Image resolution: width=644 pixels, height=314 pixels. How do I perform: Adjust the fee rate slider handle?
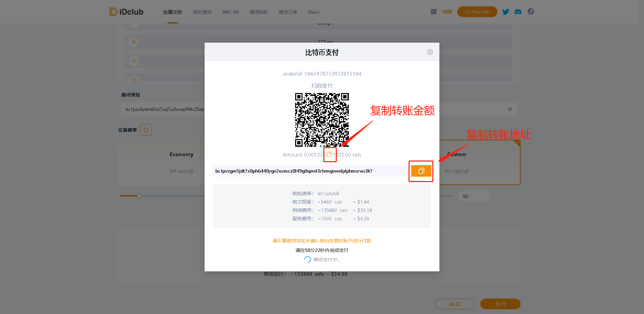[x=139, y=196]
